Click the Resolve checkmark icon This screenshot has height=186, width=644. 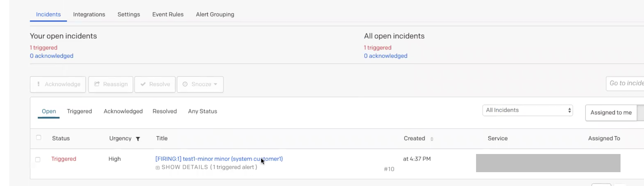click(x=143, y=84)
